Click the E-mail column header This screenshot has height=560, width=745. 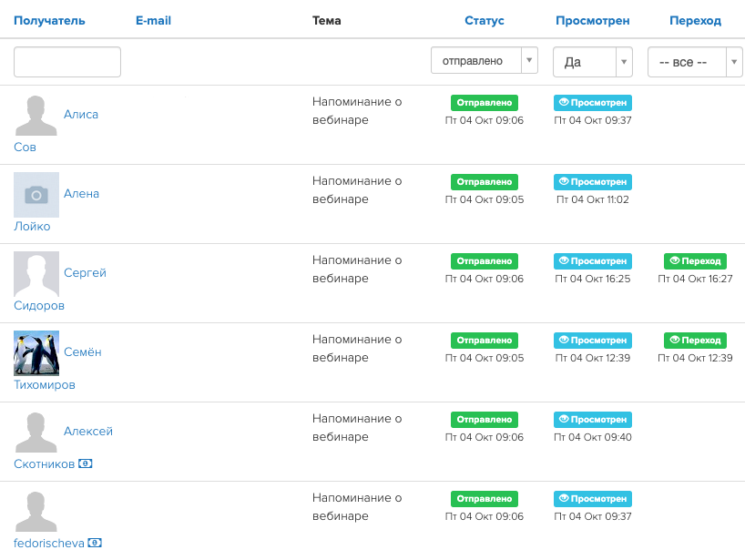tap(153, 20)
